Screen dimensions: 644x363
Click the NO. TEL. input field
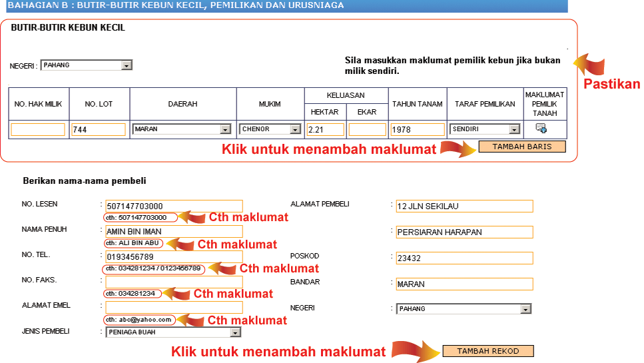[174, 257]
